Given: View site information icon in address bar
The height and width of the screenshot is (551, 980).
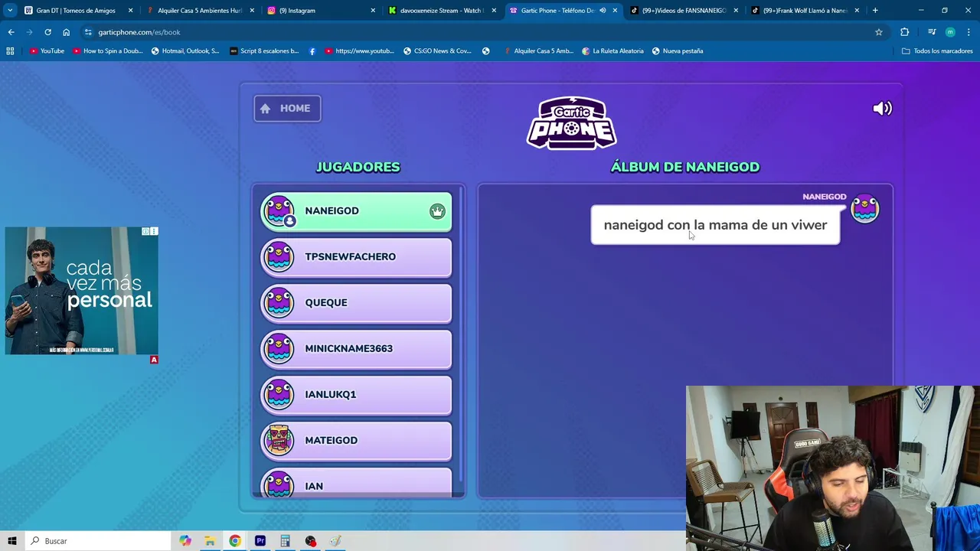Looking at the screenshot, I should [88, 32].
